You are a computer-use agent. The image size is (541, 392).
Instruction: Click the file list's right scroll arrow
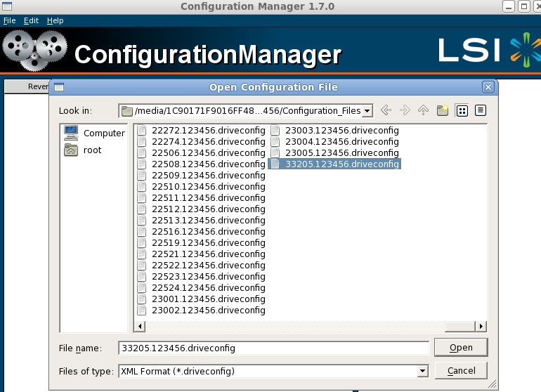point(481,326)
